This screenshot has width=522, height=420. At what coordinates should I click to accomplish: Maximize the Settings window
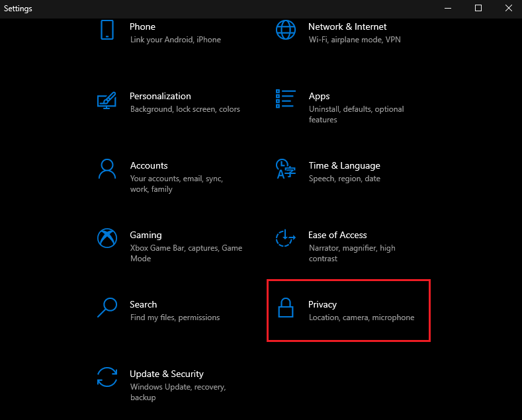(x=478, y=9)
